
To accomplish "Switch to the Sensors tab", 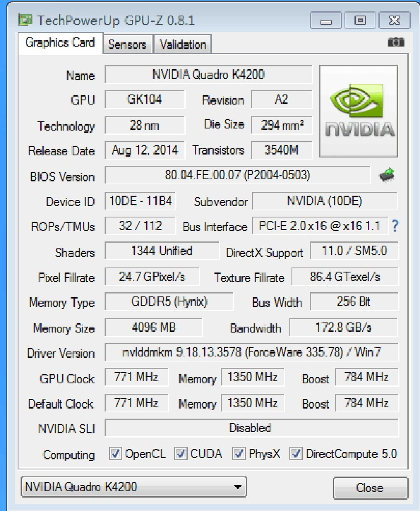I will click(127, 44).
